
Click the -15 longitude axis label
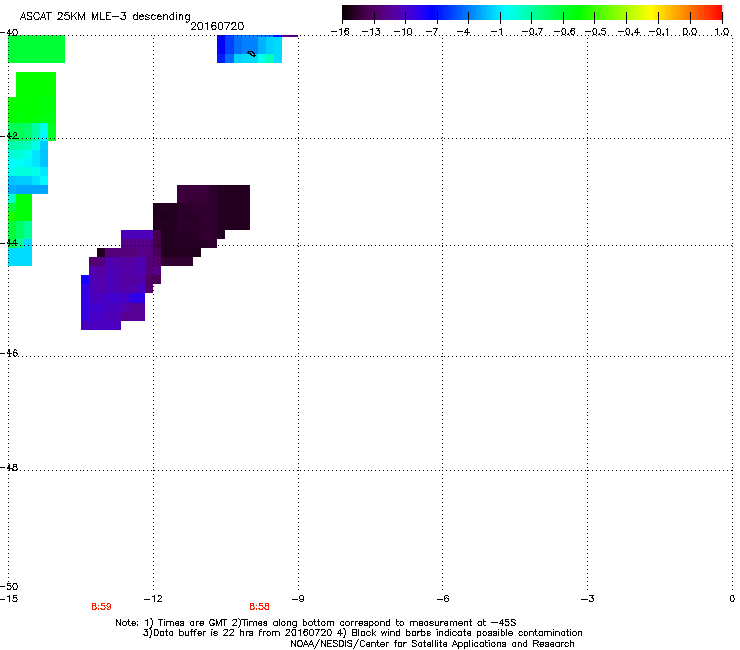[x=9, y=599]
